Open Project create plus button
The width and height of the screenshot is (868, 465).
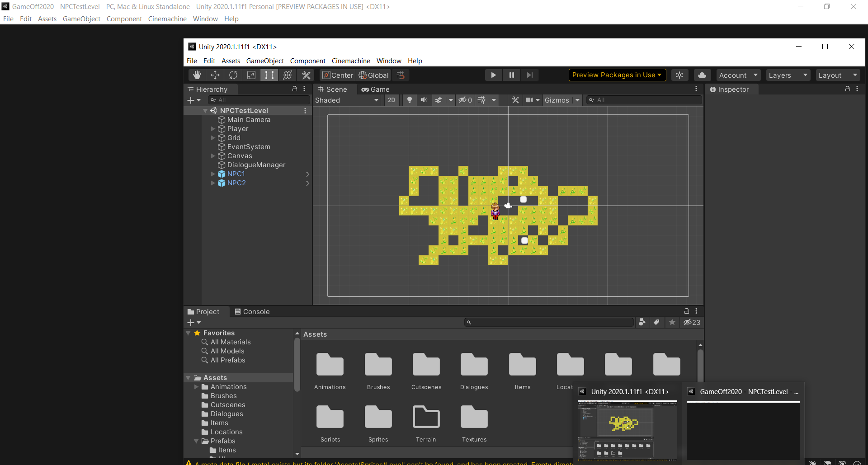tap(193, 322)
